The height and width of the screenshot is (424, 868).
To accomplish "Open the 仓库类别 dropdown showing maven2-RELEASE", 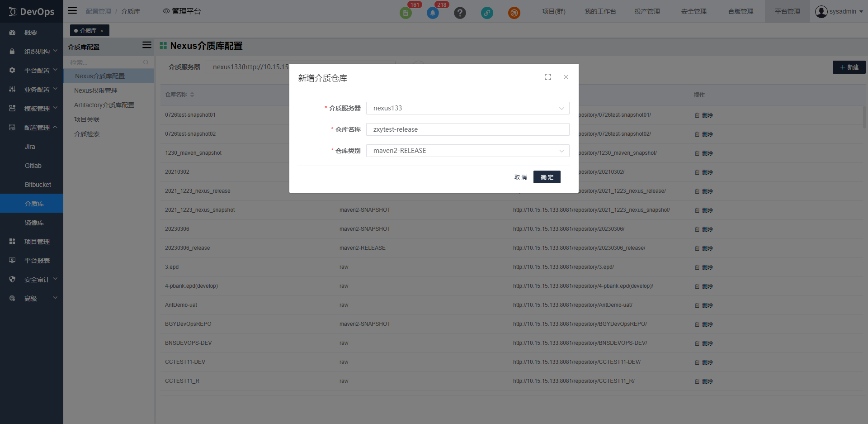I will coord(467,151).
